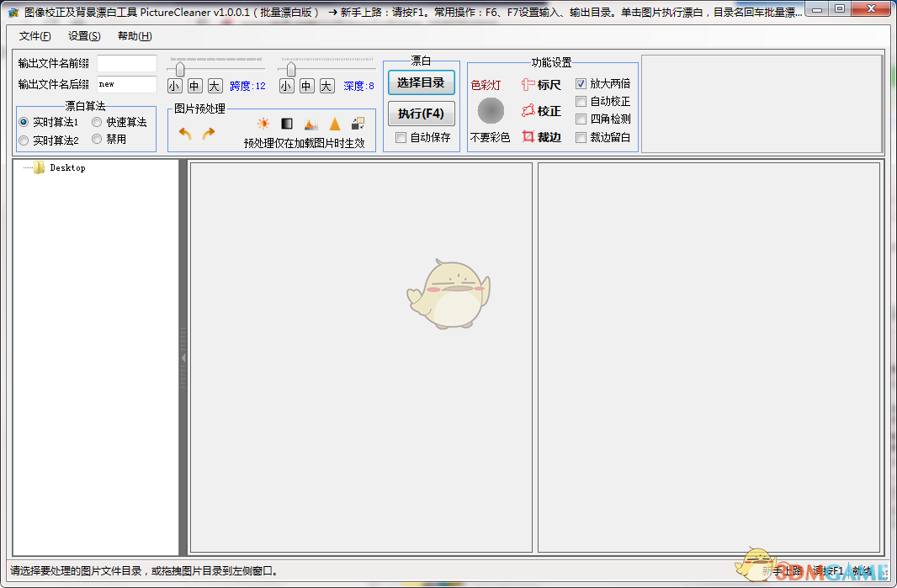Click the 标尺 ruler tool icon
Viewport: 897px width, 588px height.
click(x=528, y=83)
